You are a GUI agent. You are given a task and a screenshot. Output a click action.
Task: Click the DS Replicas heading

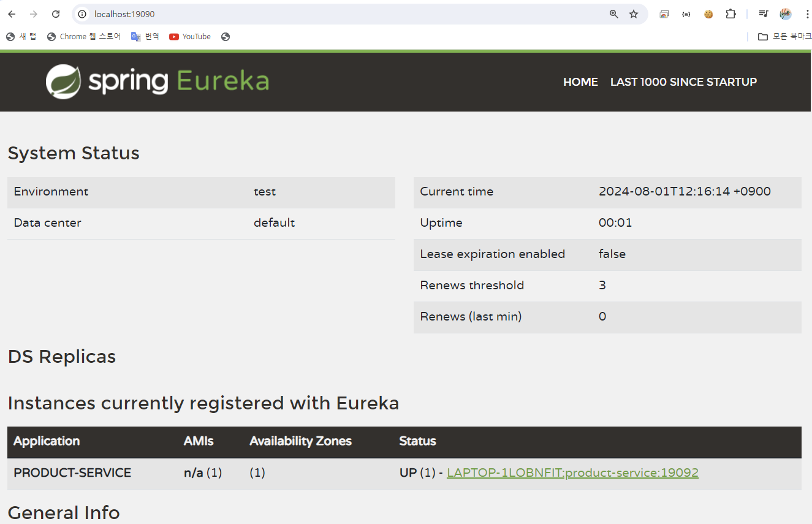point(62,357)
